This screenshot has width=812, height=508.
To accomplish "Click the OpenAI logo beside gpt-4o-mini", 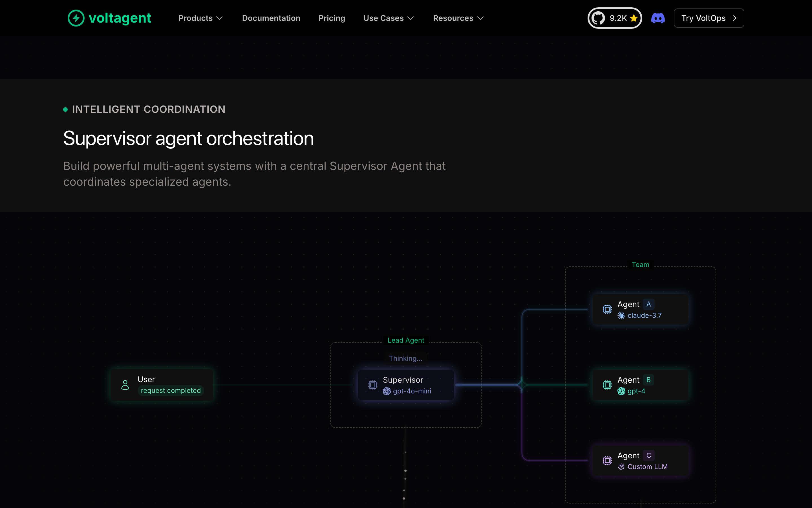I will [387, 391].
